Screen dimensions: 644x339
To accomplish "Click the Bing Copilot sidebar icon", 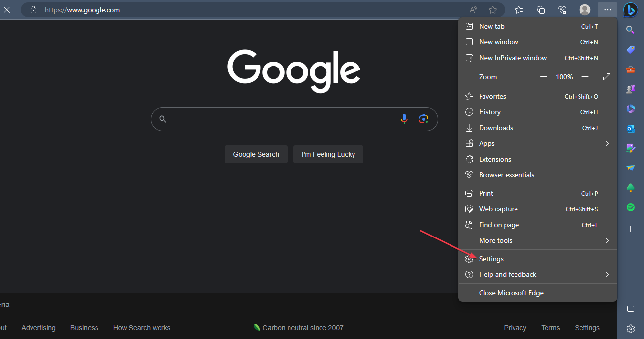I will pyautogui.click(x=630, y=10).
